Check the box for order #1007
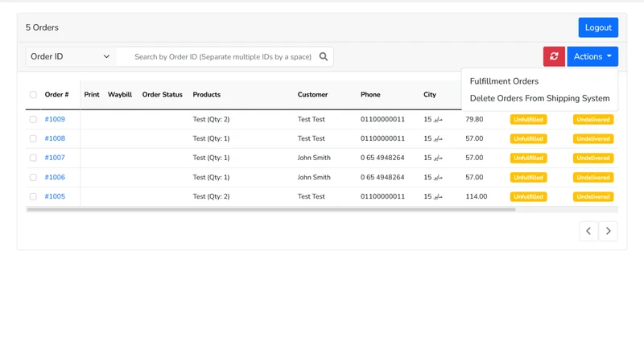Screen dimensions: 644x362 point(33,158)
